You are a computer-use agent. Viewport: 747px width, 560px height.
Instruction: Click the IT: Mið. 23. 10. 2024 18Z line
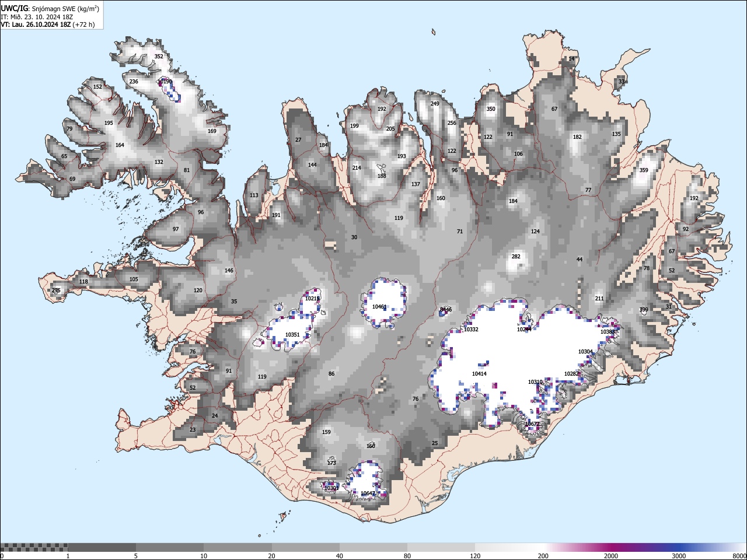pyautogui.click(x=37, y=17)
